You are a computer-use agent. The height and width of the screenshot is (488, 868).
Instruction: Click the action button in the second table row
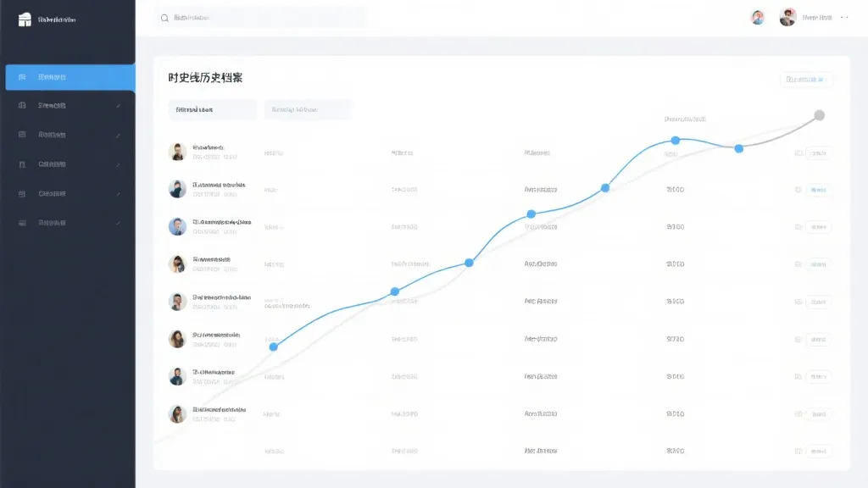819,191
